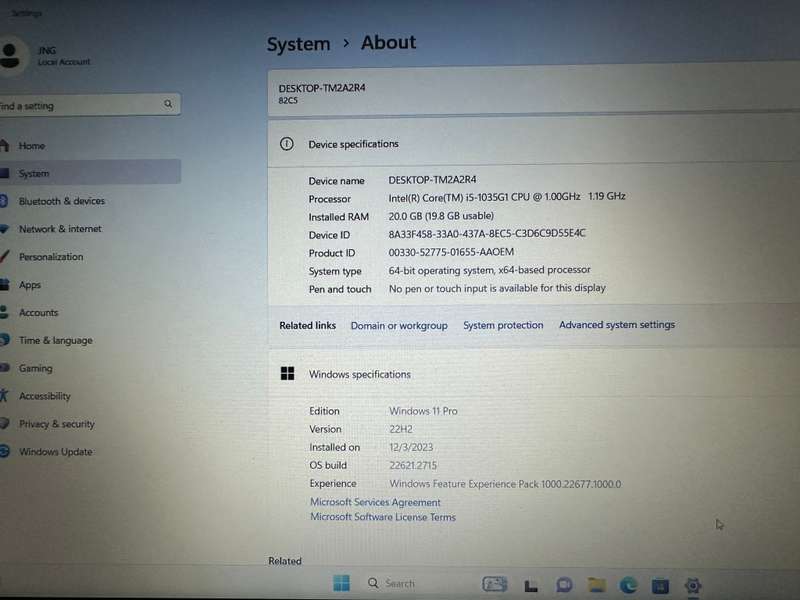Click the JNG Local Account name
Image resolution: width=800 pixels, height=600 pixels.
point(63,56)
